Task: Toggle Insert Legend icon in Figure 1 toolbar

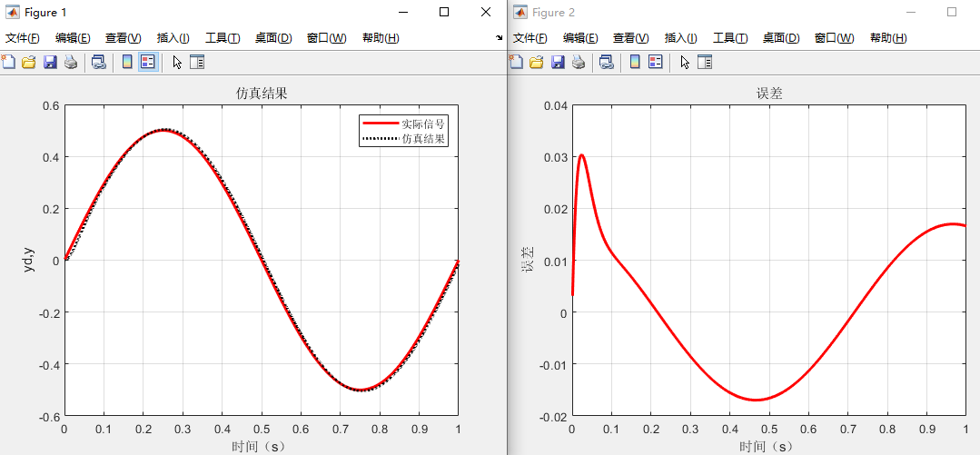Action: pos(147,62)
